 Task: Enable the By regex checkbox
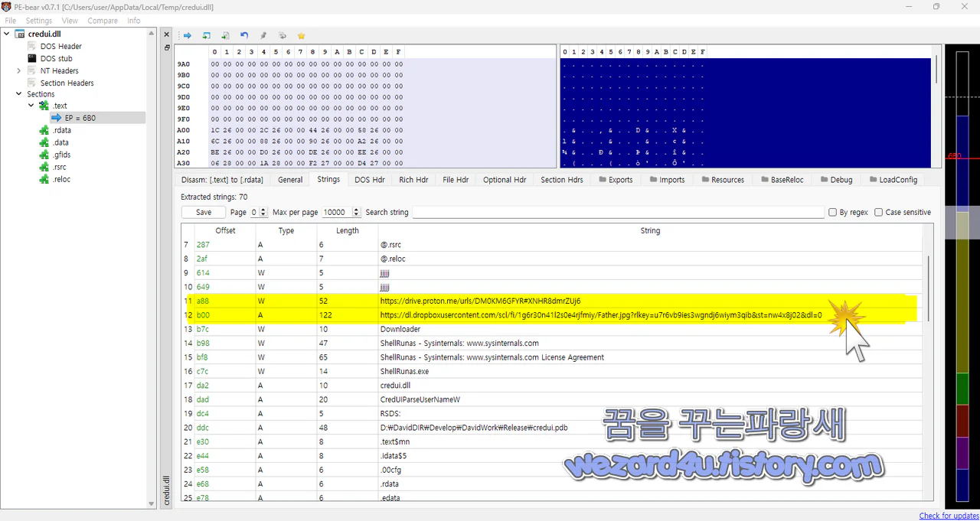point(832,212)
